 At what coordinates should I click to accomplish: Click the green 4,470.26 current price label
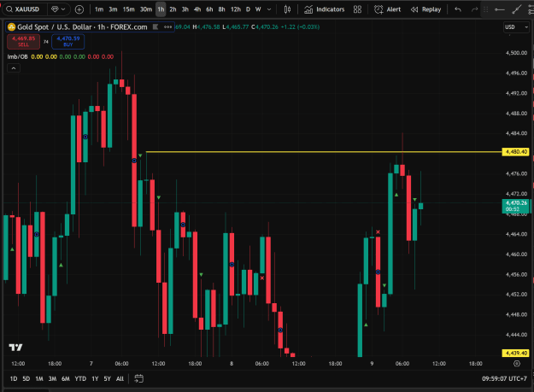515,206
